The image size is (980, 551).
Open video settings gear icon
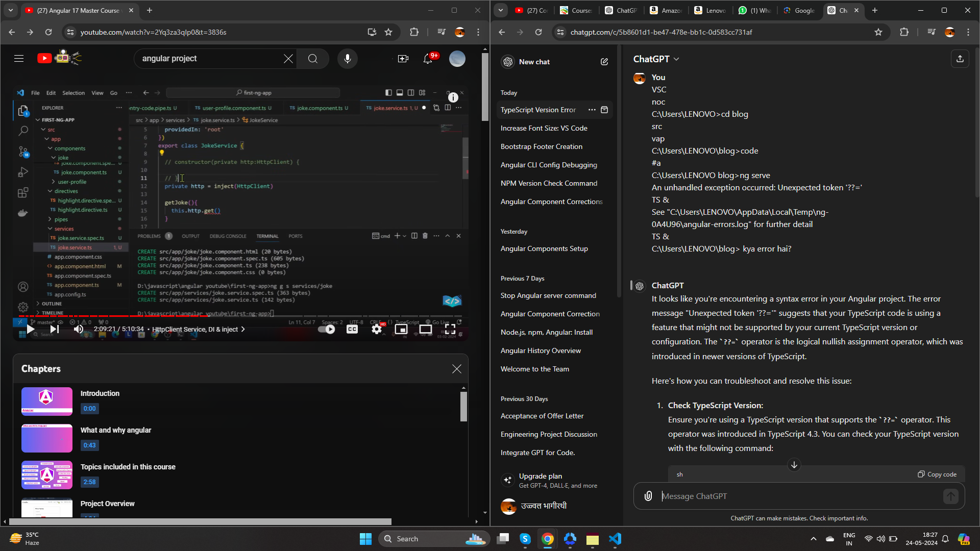[x=377, y=330]
